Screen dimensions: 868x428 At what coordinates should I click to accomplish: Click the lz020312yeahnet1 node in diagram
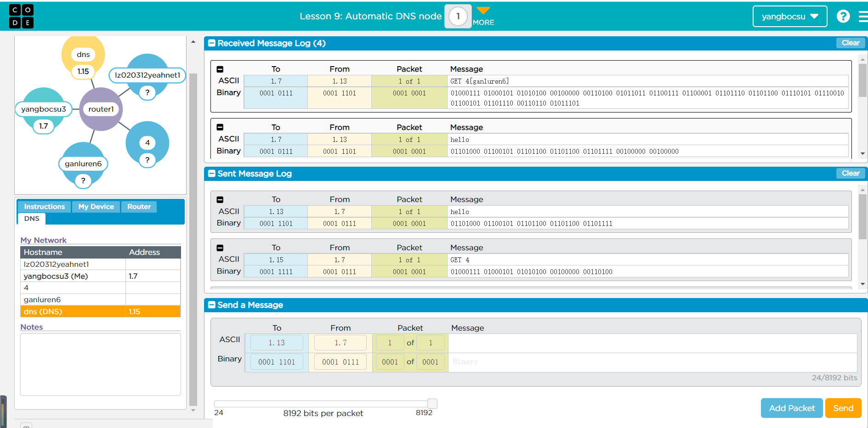point(148,75)
